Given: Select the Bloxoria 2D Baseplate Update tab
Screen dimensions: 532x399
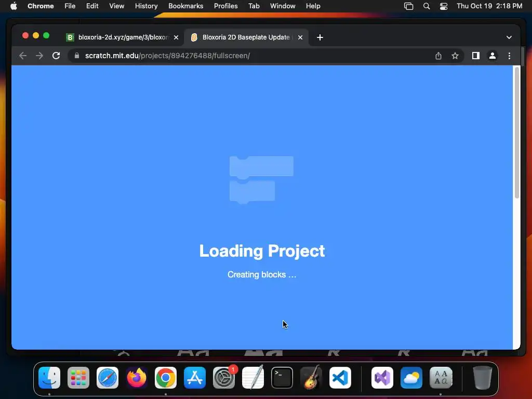Looking at the screenshot, I should click(x=247, y=37).
